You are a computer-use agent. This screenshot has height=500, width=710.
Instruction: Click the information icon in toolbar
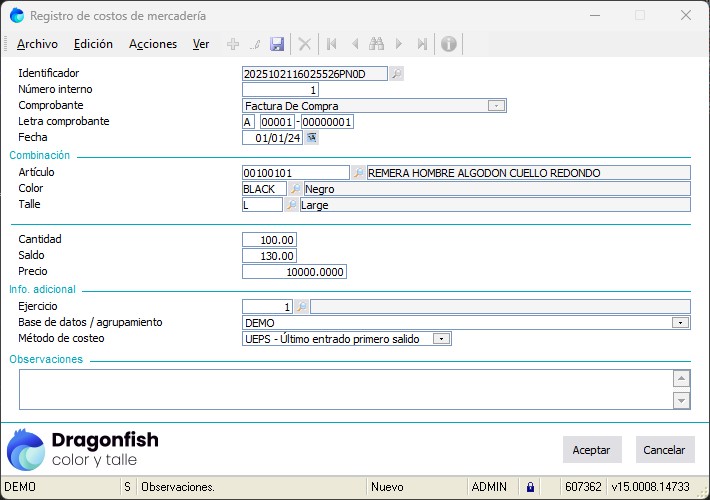pyautogui.click(x=449, y=44)
